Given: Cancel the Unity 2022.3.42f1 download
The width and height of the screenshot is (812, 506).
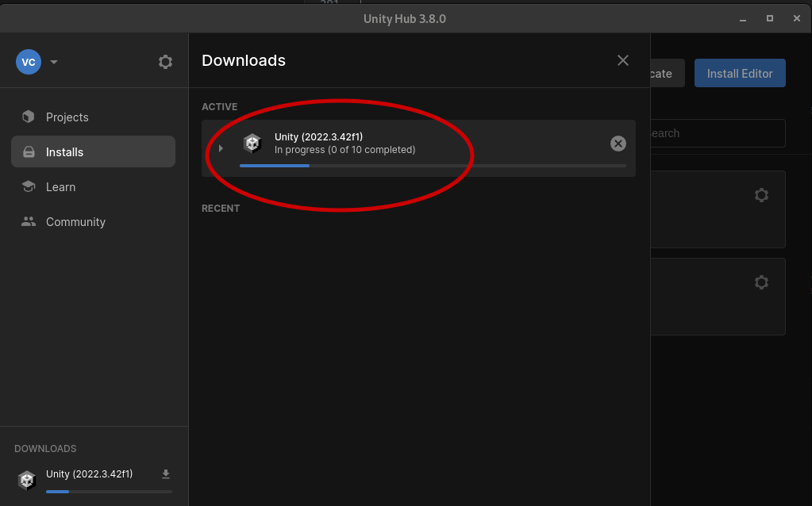Looking at the screenshot, I should tap(618, 144).
